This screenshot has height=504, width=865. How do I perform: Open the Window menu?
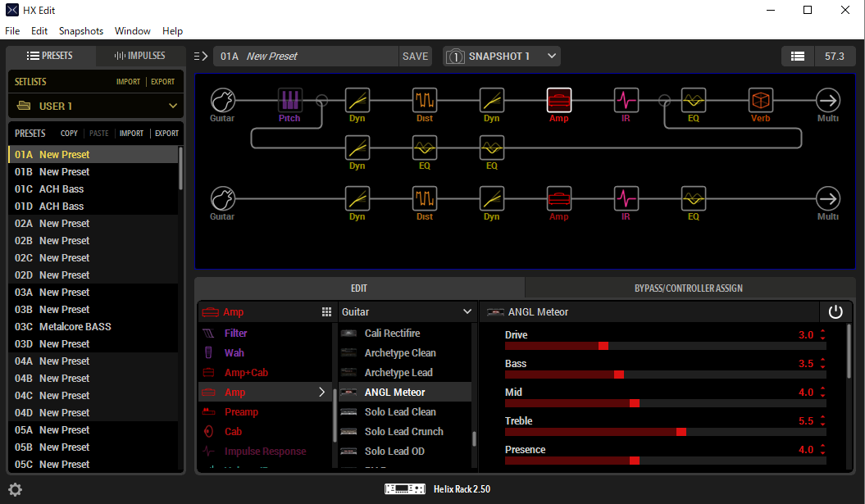[132, 31]
